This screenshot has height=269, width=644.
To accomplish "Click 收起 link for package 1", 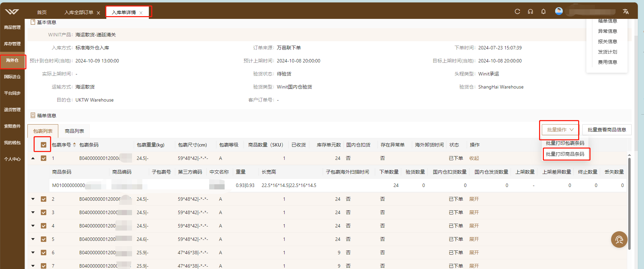I will 474,158.
